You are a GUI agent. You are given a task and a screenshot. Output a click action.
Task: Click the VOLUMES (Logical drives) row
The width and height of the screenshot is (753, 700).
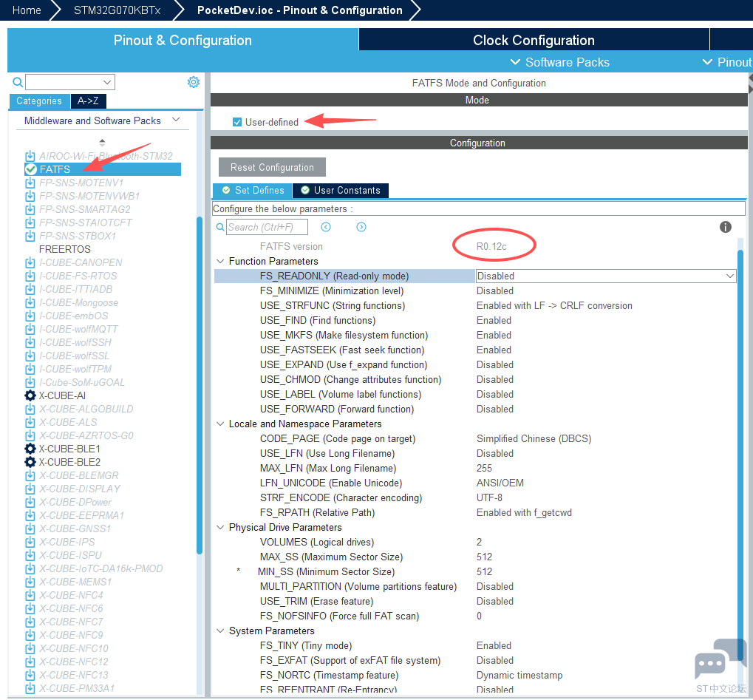[475, 542]
